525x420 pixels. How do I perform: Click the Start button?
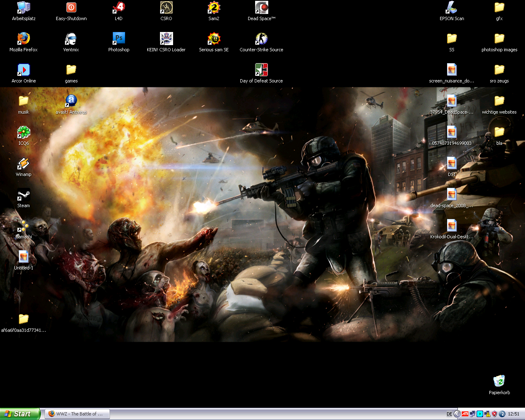tap(20, 414)
